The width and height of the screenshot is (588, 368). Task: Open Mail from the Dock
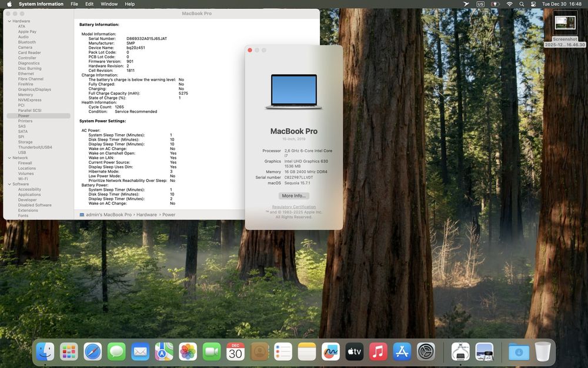[141, 352]
